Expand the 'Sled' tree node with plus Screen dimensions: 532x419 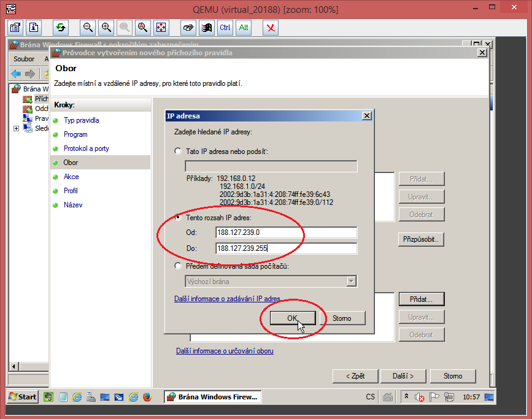16,128
